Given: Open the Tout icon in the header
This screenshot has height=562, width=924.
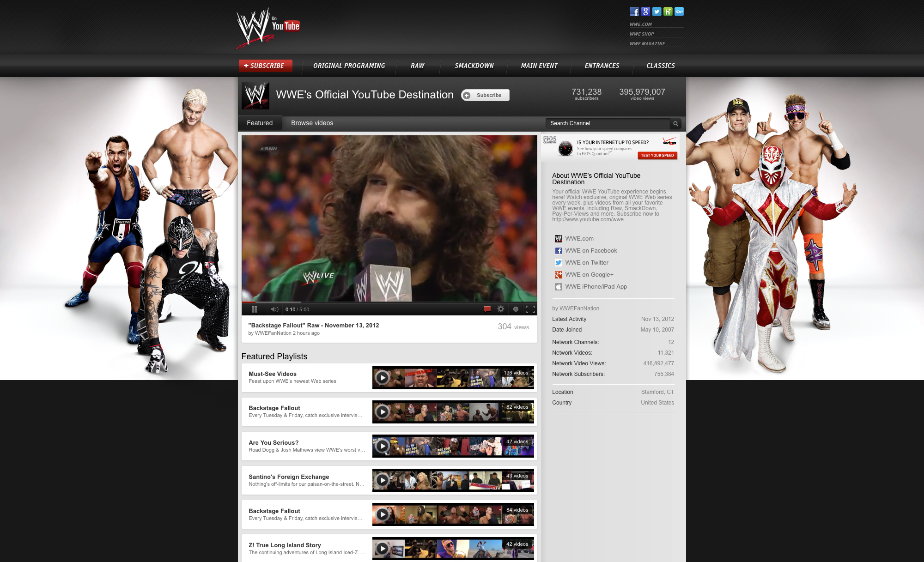Looking at the screenshot, I should point(679,12).
